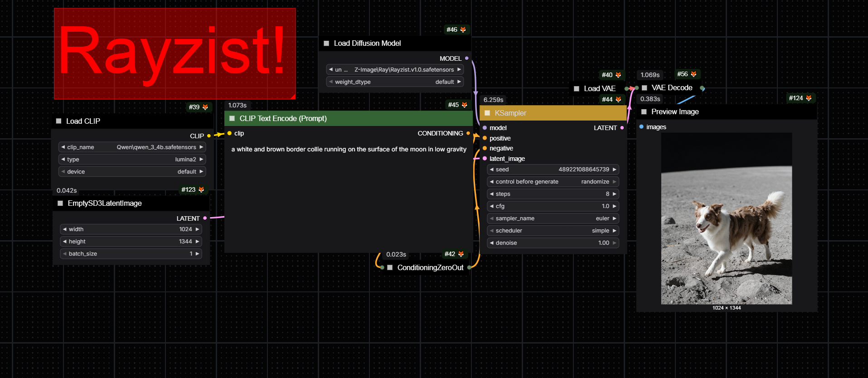Click the cfg value field in KSampler
868x378 pixels.
(x=553, y=206)
